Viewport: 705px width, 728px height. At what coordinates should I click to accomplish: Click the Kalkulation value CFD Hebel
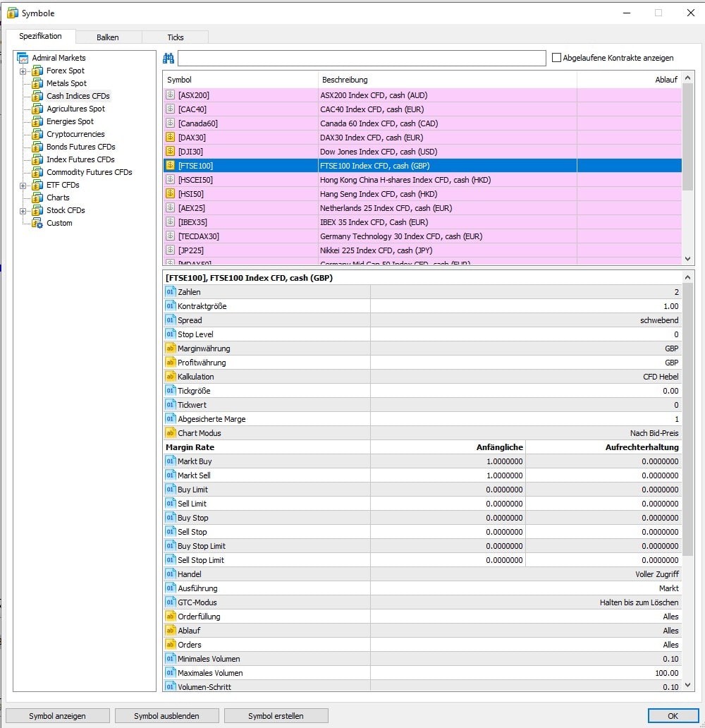pos(661,377)
